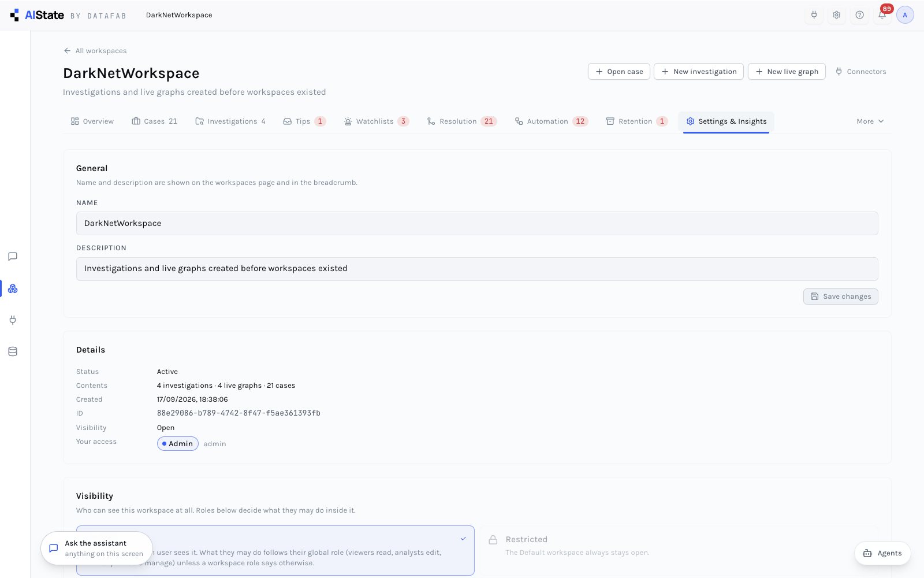The width and height of the screenshot is (924, 578).
Task: Click the workspace Name input field
Action: [x=477, y=223]
